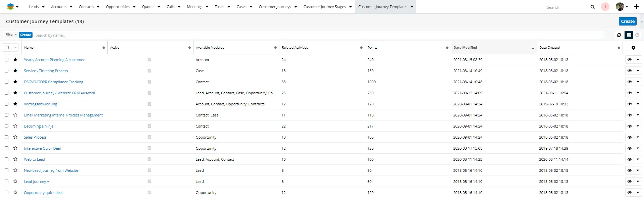Viewport: 644px width, 198px height.
Task: Click the search magnifier icon
Action: [x=592, y=7]
